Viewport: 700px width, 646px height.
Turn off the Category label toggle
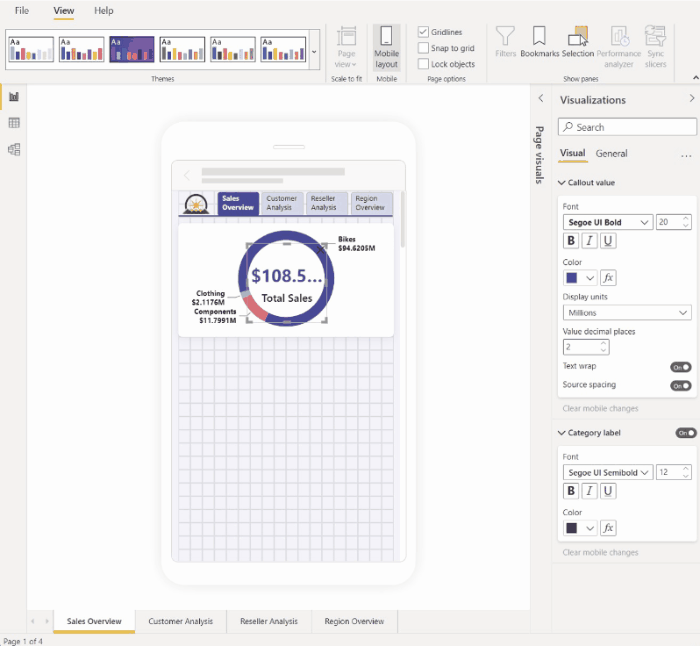pyautogui.click(x=686, y=433)
